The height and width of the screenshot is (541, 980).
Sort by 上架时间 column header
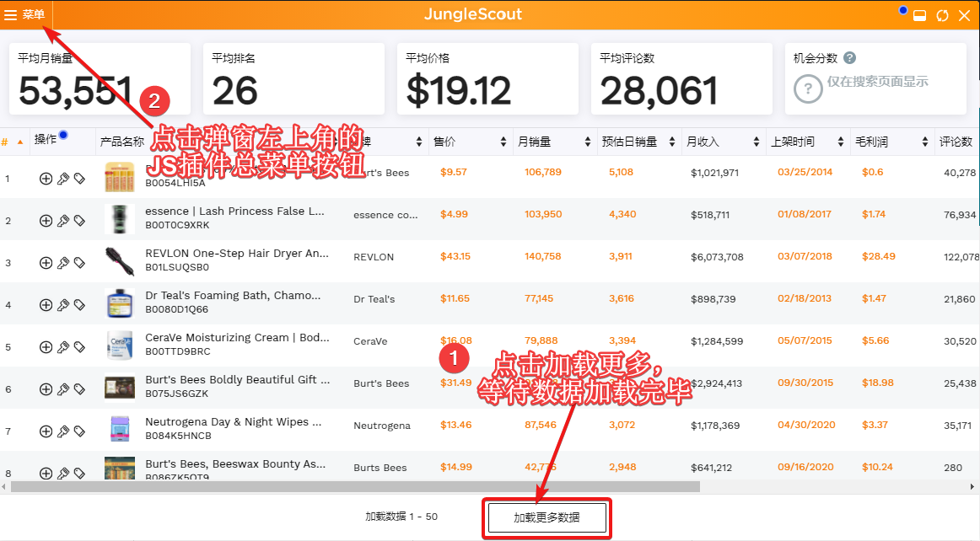click(805, 142)
